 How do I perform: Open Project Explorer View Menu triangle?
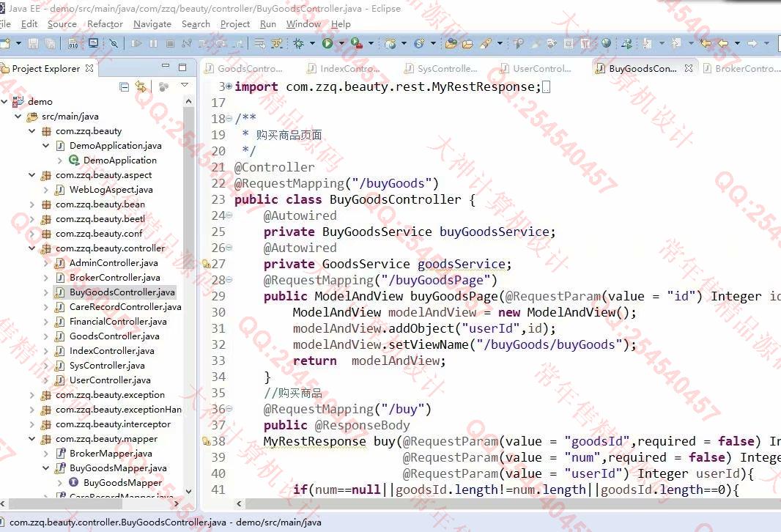click(185, 85)
